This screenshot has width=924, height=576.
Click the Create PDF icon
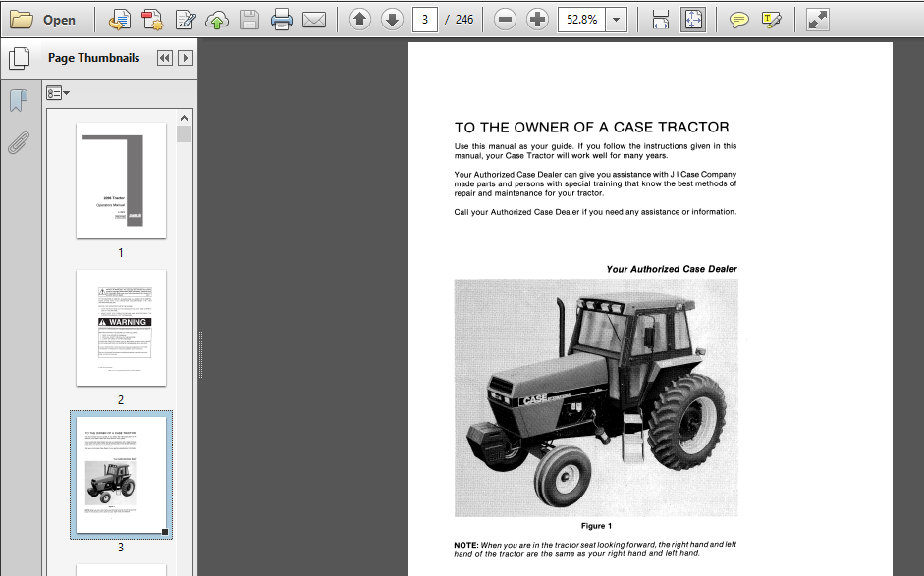click(x=152, y=20)
